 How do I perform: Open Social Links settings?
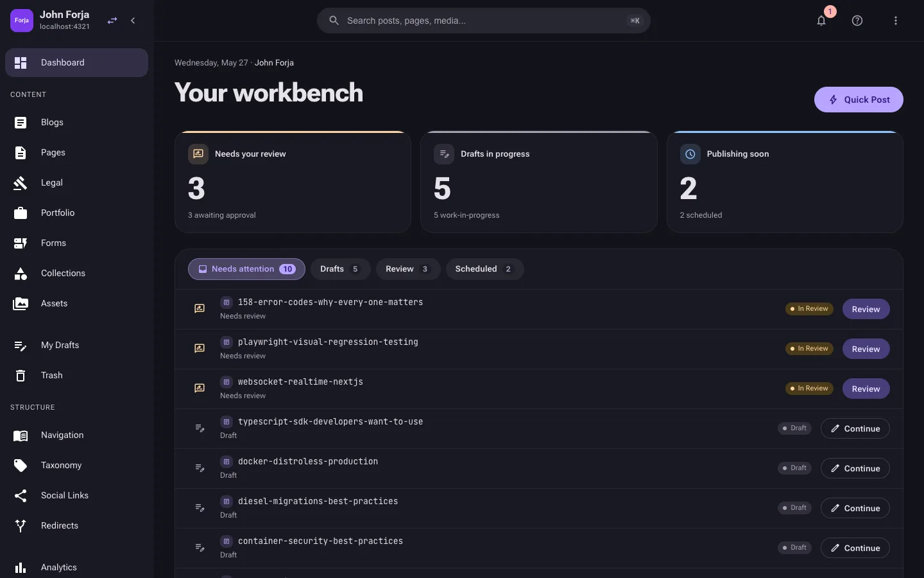[76, 495]
